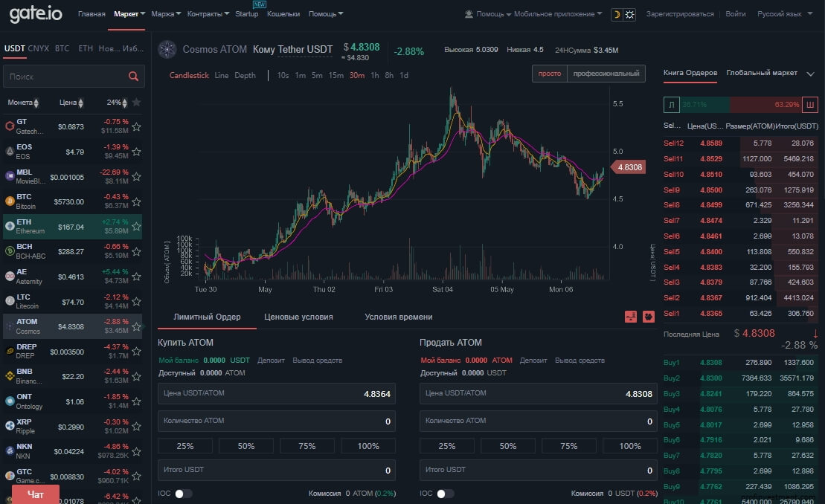825x504 pixels.
Task: Set buy amount to 25%
Action: tap(185, 446)
